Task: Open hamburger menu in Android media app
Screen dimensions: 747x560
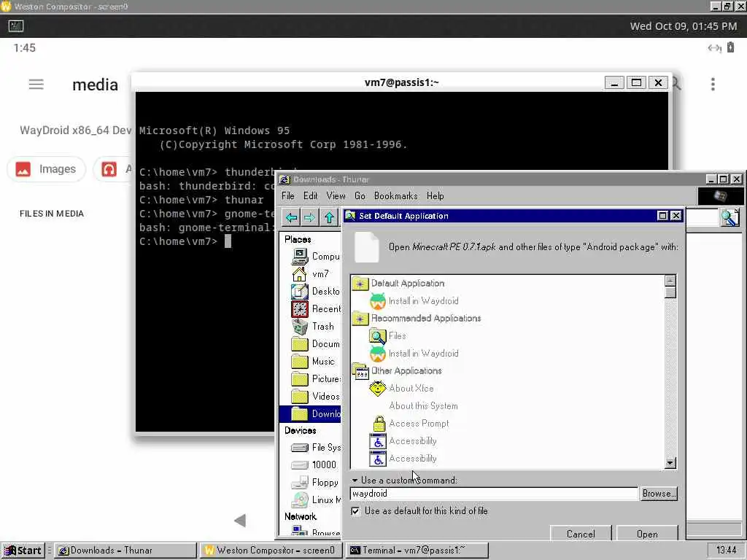Action: pos(36,85)
